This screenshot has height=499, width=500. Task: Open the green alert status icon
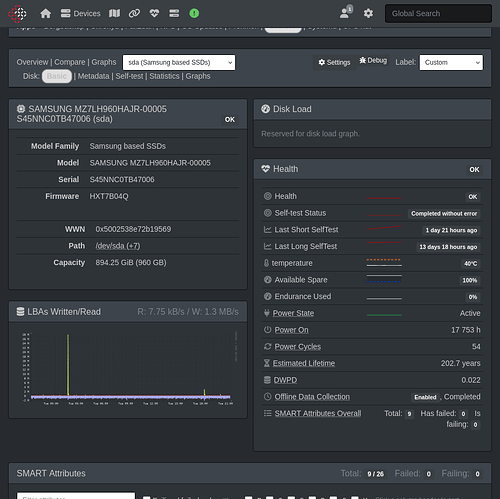point(194,14)
